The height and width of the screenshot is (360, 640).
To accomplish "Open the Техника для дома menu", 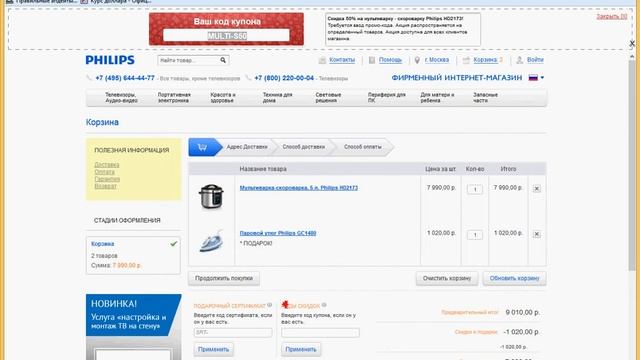I will [278, 98].
